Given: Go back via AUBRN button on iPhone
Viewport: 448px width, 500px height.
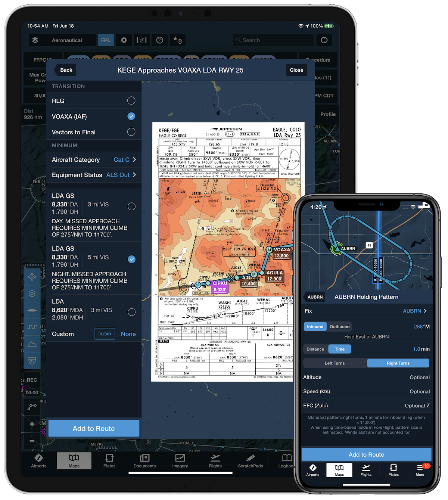Looking at the screenshot, I should 314,297.
